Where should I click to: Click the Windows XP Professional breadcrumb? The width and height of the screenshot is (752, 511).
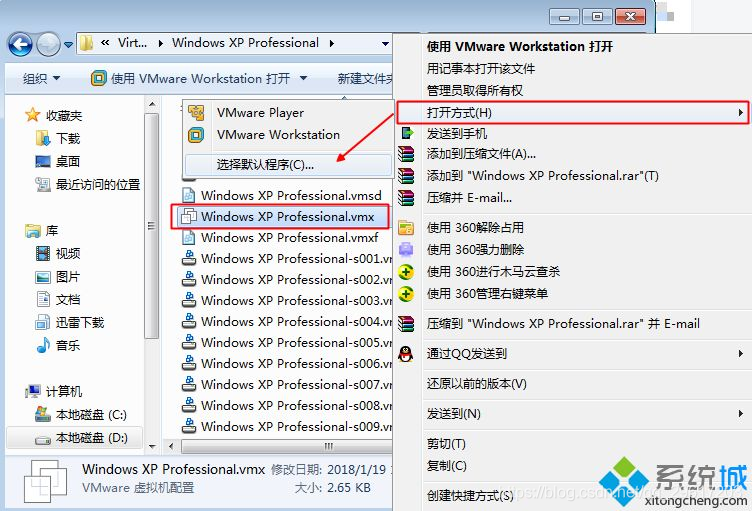click(x=245, y=43)
